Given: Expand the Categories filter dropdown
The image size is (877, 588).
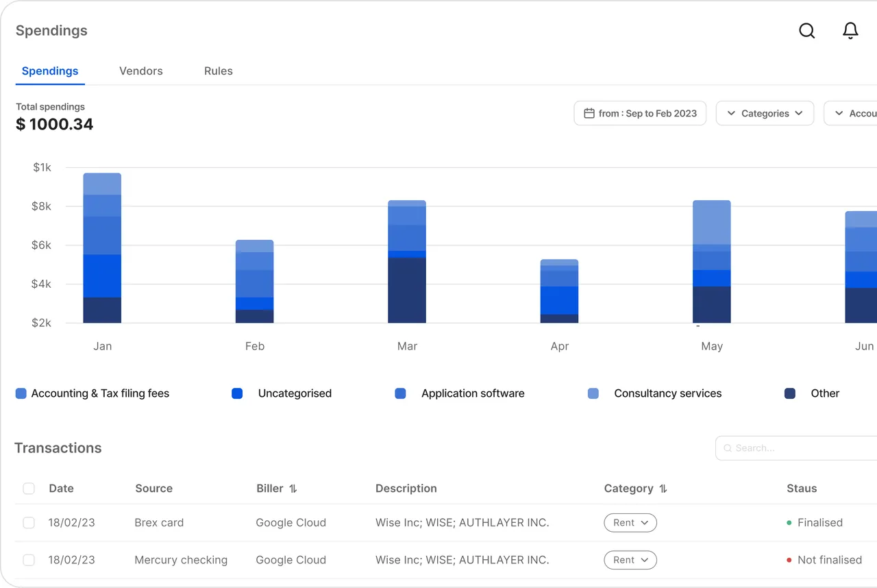Looking at the screenshot, I should (x=765, y=113).
